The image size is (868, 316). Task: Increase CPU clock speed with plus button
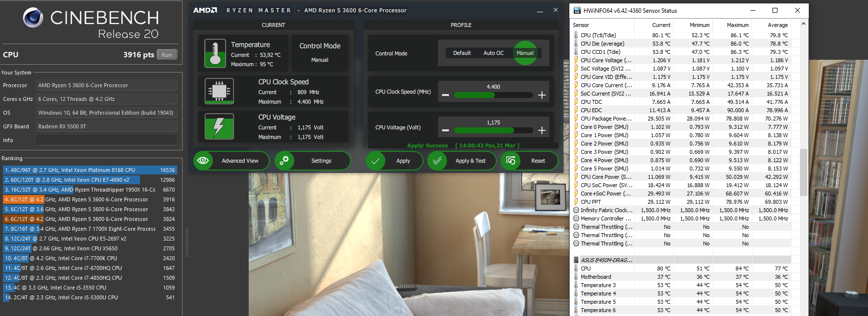(x=542, y=95)
